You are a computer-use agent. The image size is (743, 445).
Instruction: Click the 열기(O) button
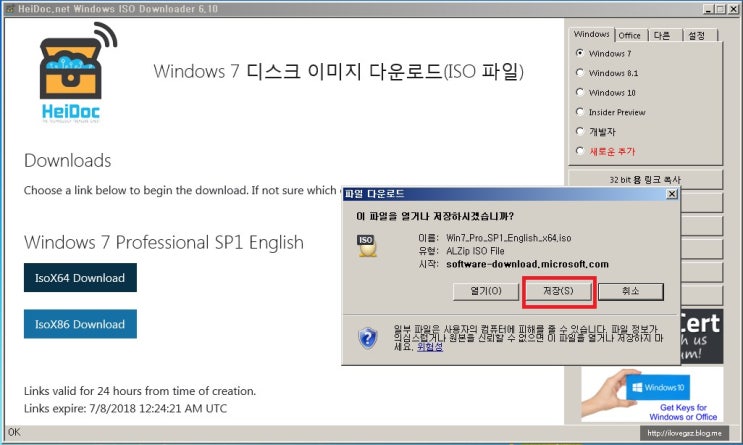click(486, 291)
